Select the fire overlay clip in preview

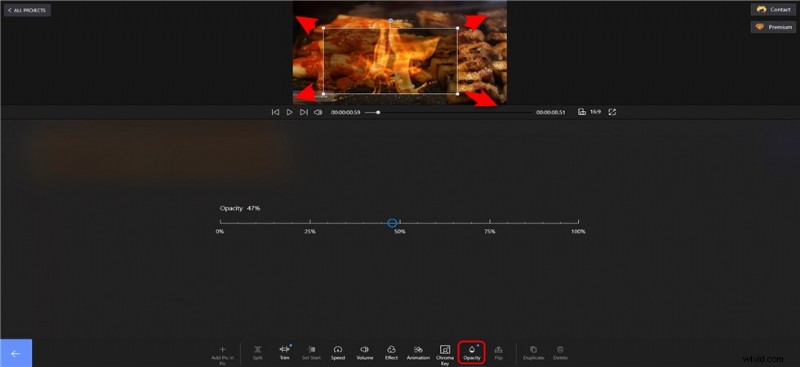pyautogui.click(x=391, y=61)
